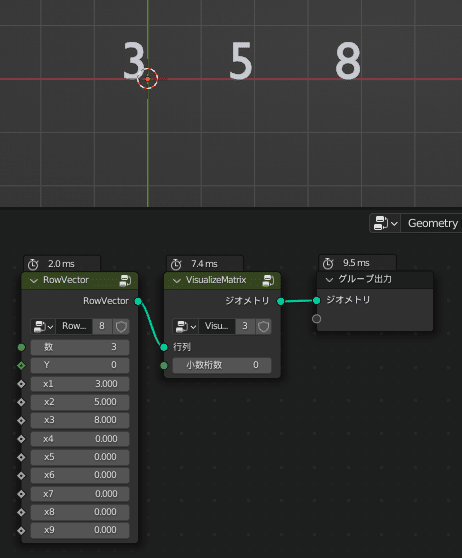Click the number 8 object in viewport
The image size is (462, 558).
pos(348,60)
